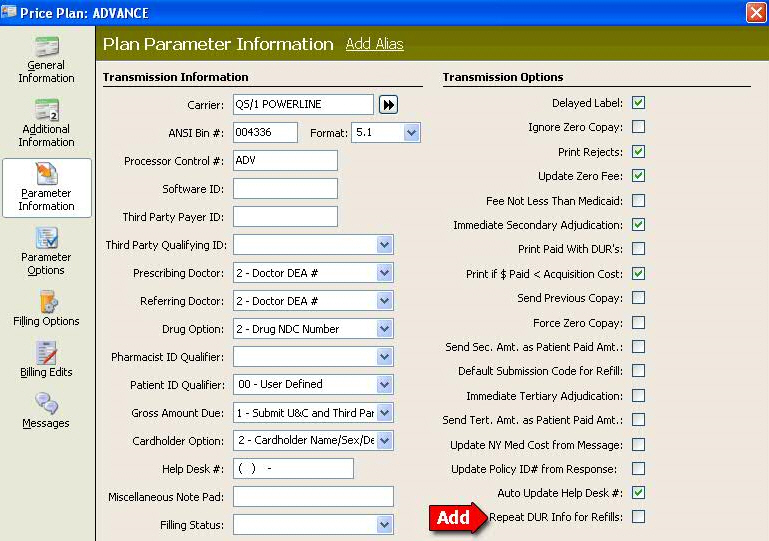The height and width of the screenshot is (541, 769).
Task: Expand the Format version dropdown
Action: pos(411,133)
